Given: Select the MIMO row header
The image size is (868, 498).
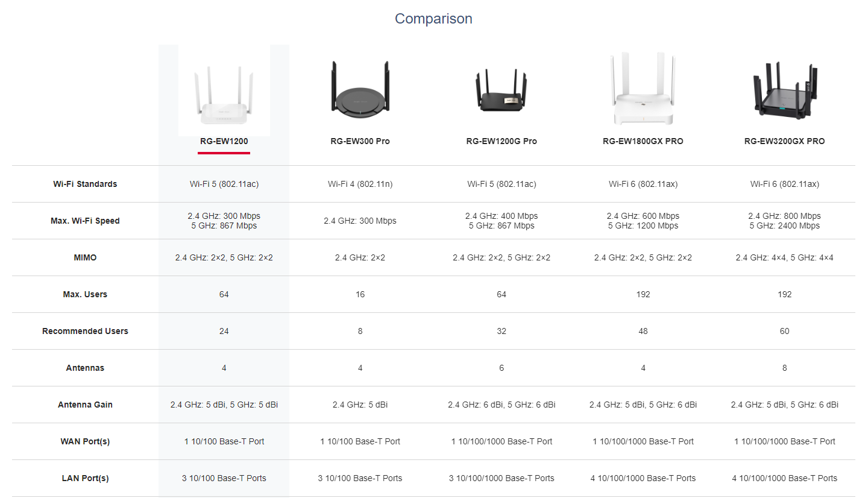Looking at the screenshot, I should (x=85, y=257).
